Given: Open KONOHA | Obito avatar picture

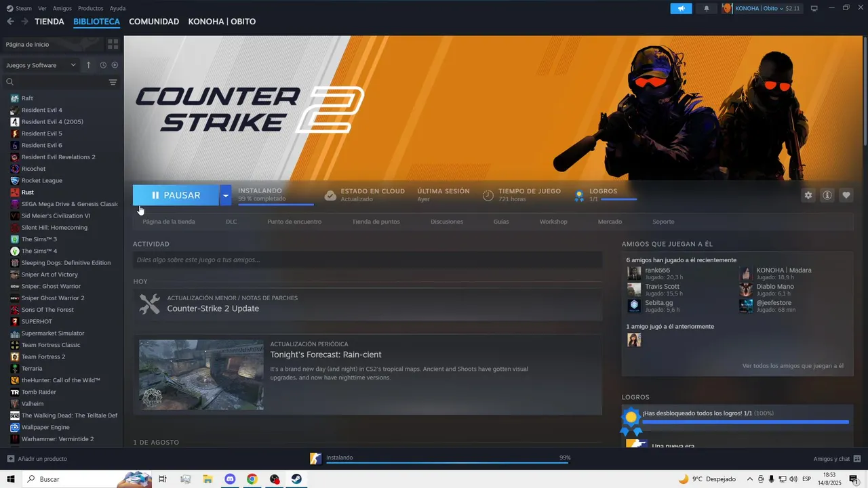Looking at the screenshot, I should click(x=727, y=8).
